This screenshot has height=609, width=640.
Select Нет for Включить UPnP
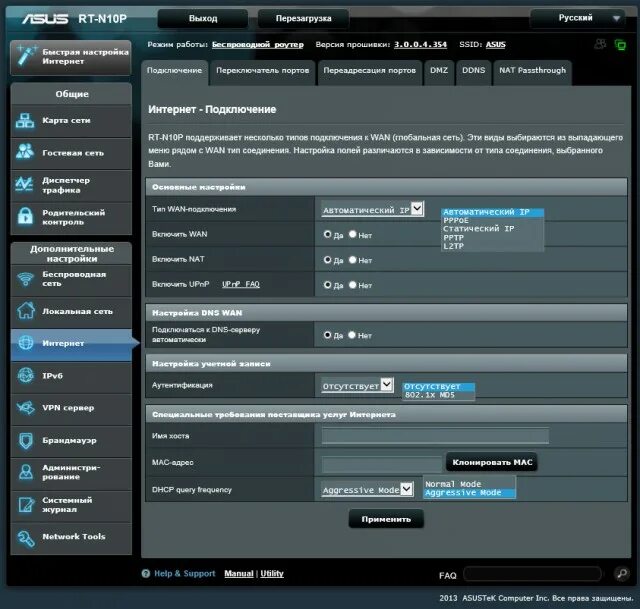click(353, 285)
